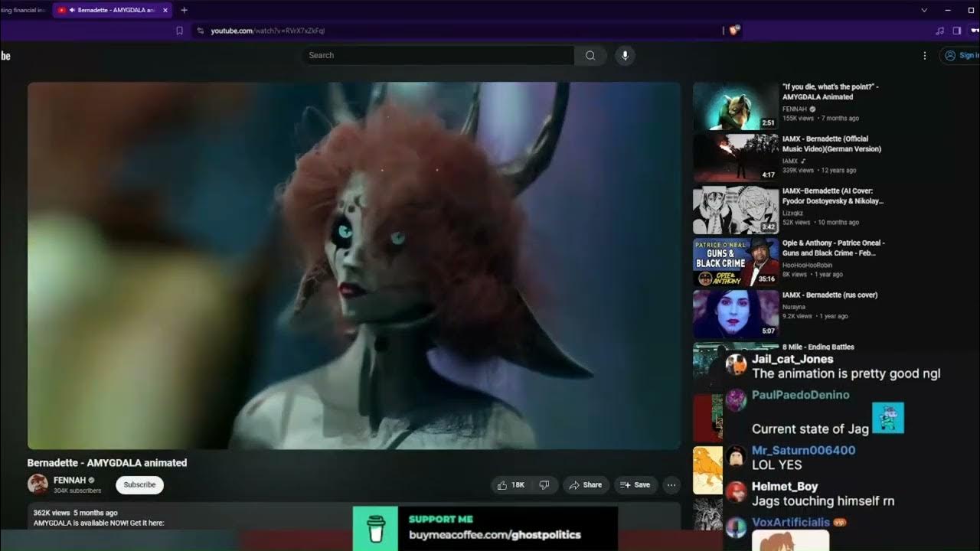Open the FENNAH channel name link
Screen dimensions: 980x551
pos(70,480)
